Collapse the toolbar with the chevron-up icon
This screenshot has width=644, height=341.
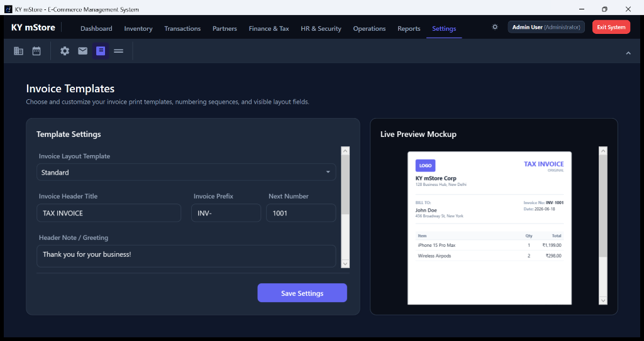coord(628,53)
